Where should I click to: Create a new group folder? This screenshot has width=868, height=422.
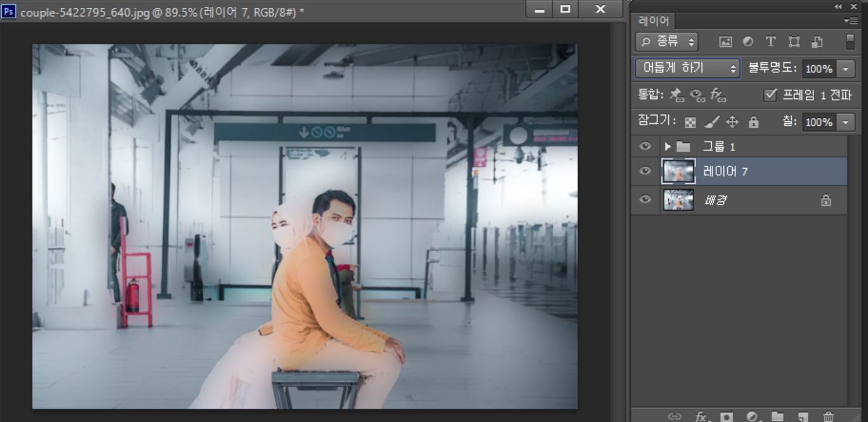tap(777, 416)
